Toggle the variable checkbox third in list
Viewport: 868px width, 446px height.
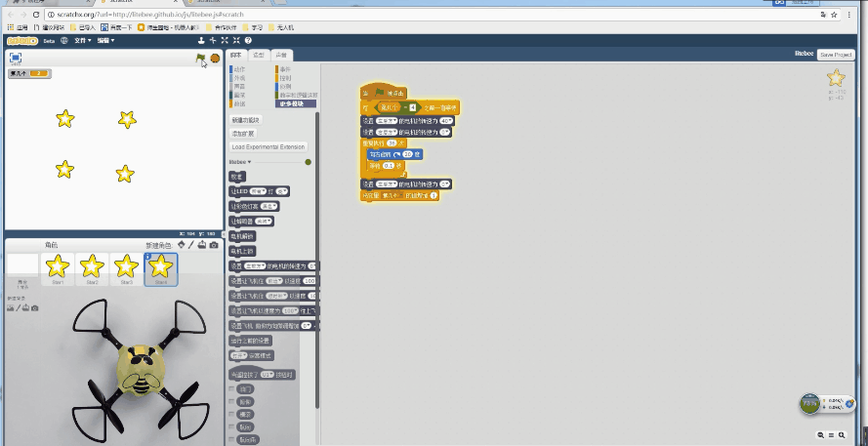[231, 415]
